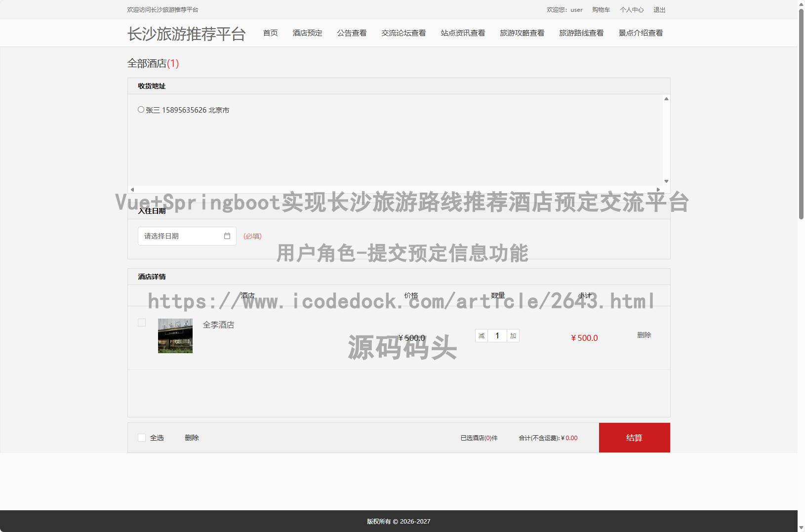Increase quantity with the 加 button
This screenshot has height=532, width=805.
(x=513, y=336)
